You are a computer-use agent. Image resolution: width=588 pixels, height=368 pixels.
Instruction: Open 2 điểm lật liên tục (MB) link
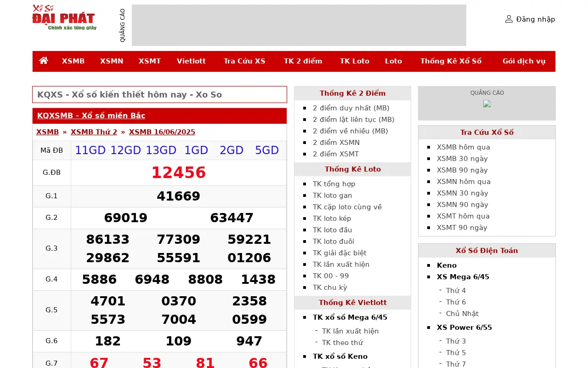tap(354, 120)
